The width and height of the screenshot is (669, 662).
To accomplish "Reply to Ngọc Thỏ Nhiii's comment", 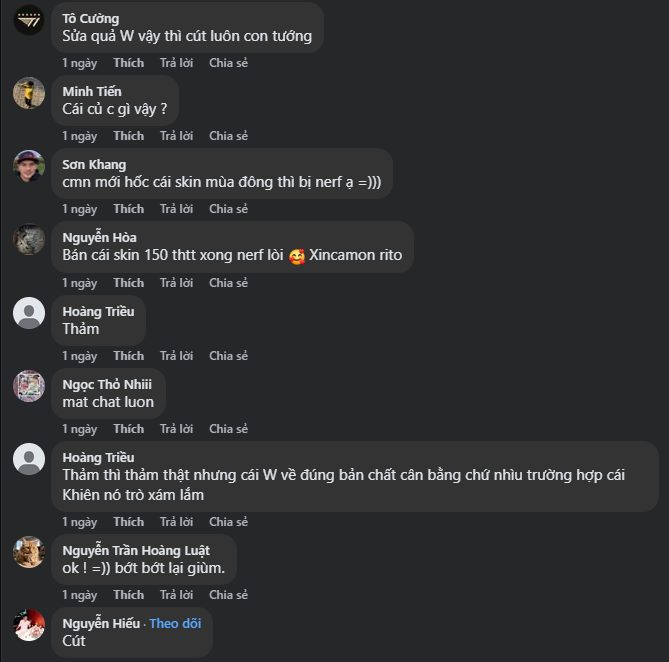I will coord(176,429).
